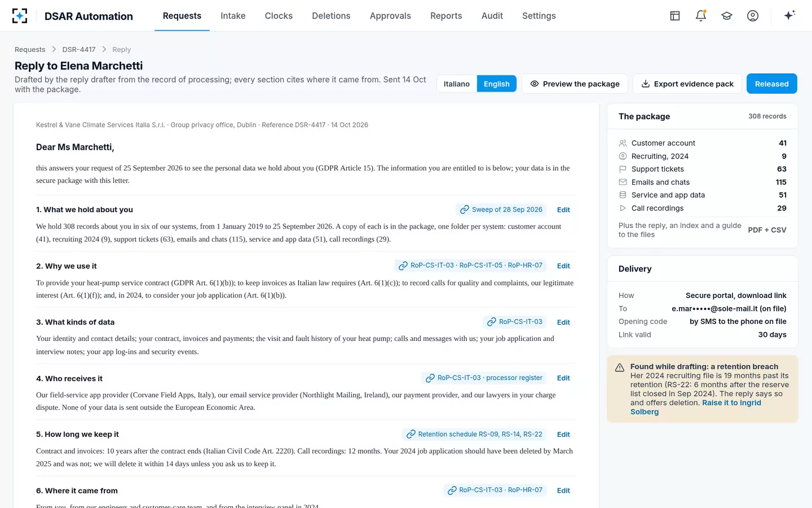Go to DSR-4417 breadcrumb
Screen dimensions: 812x508
(x=79, y=50)
